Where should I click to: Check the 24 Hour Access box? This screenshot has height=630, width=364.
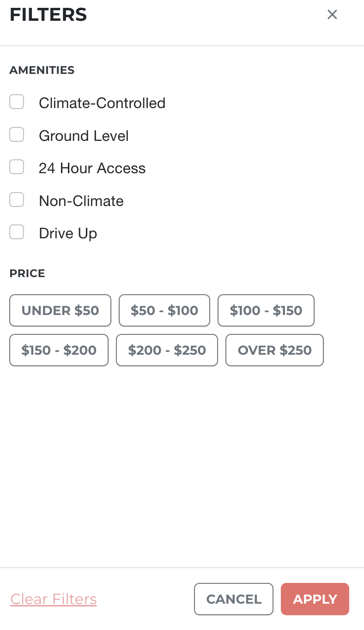(17, 167)
